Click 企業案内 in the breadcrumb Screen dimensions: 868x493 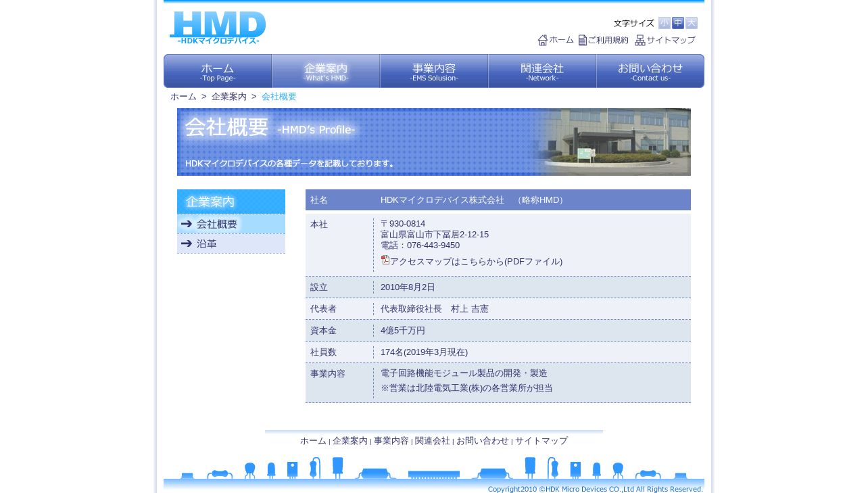point(229,97)
